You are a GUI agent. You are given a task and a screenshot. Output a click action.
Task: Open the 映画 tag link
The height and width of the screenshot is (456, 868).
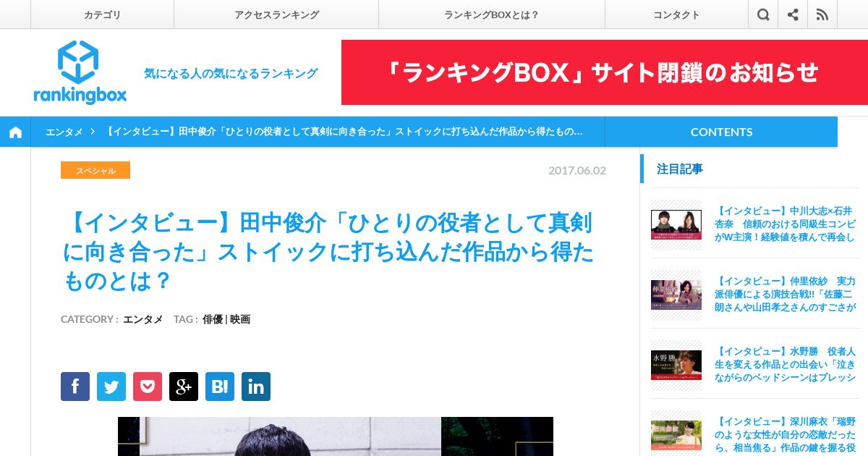[240, 319]
